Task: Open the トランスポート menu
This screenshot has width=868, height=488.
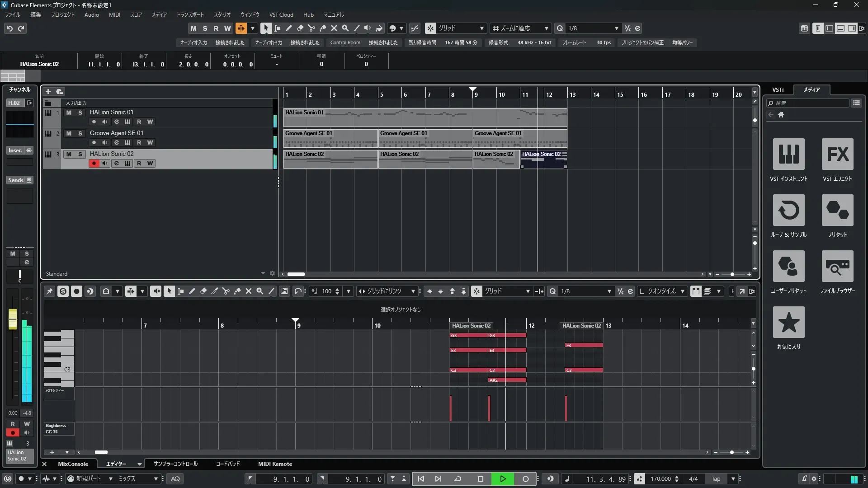Action: (190, 14)
